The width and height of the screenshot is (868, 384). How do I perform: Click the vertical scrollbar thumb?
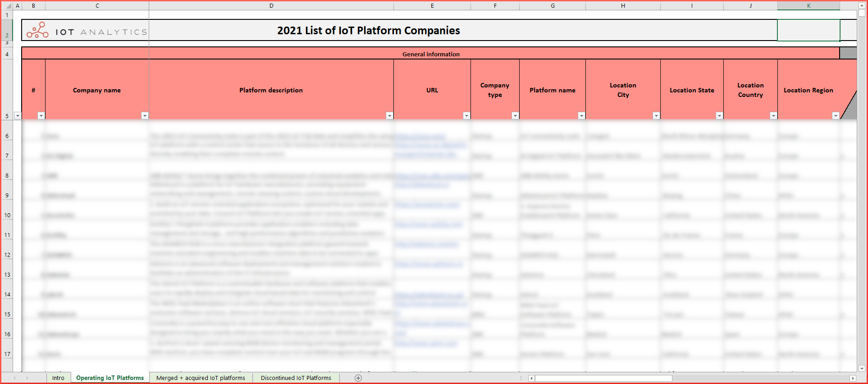pyautogui.click(x=862, y=13)
